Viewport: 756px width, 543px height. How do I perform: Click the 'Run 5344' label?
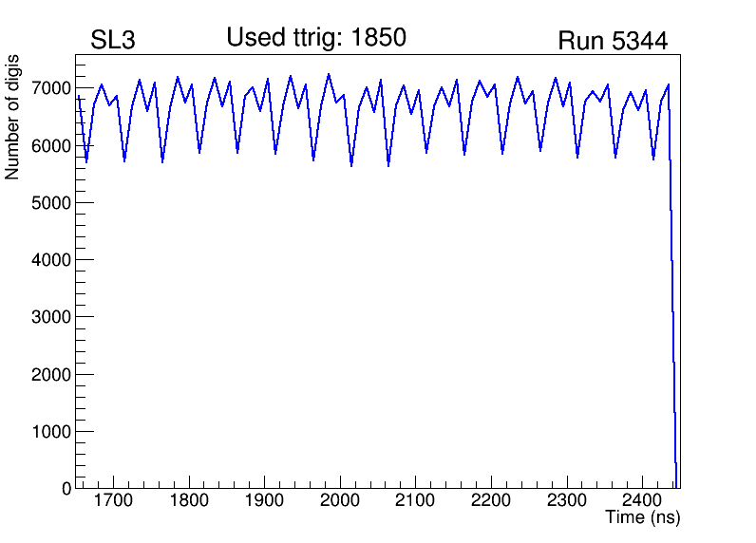point(612,41)
